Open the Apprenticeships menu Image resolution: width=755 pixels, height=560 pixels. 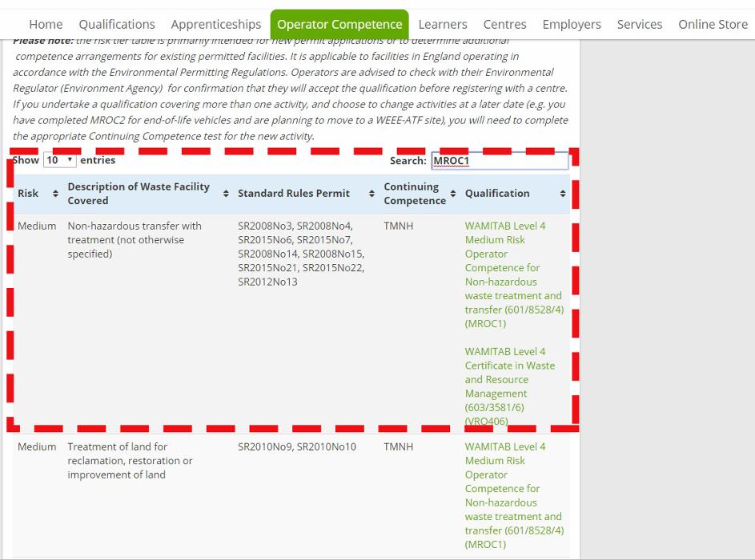(216, 24)
